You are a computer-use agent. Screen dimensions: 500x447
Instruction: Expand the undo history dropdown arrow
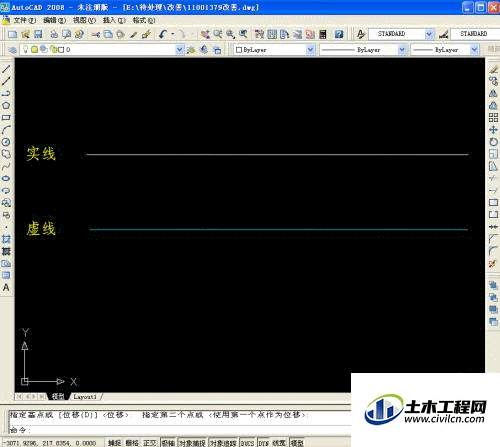[x=173, y=34]
